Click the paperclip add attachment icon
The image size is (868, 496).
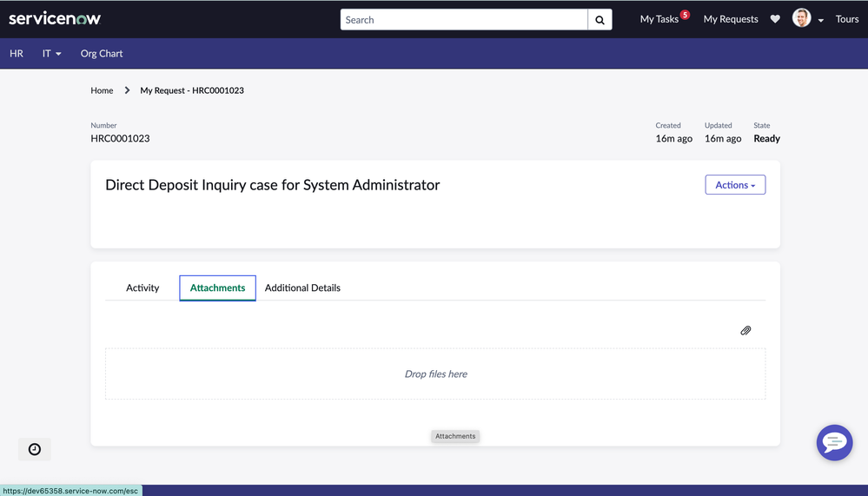point(745,330)
